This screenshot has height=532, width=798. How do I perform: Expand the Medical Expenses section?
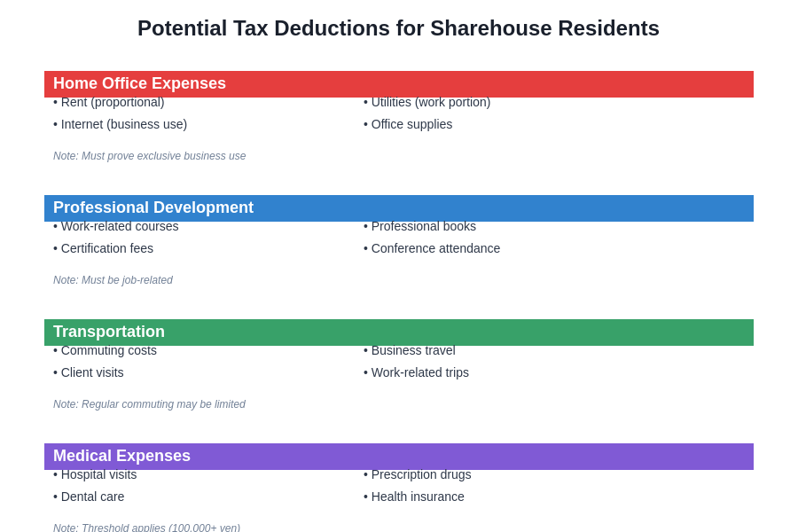(x=121, y=456)
